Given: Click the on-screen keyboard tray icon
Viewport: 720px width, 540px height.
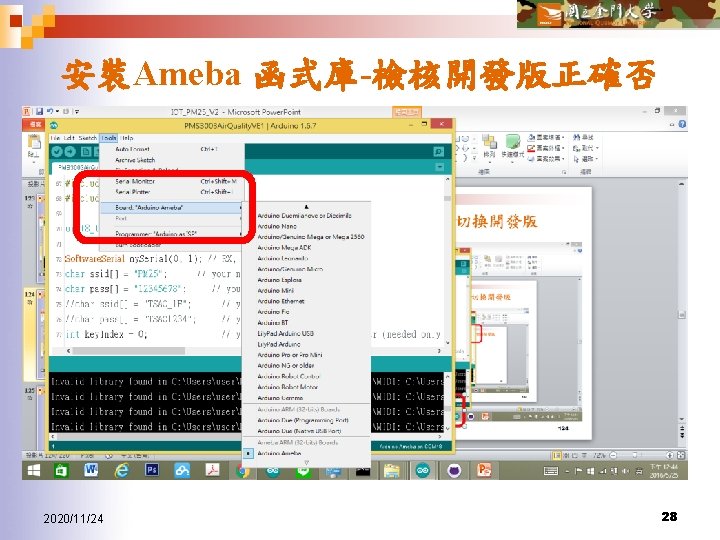Looking at the screenshot, I should click(x=551, y=471).
